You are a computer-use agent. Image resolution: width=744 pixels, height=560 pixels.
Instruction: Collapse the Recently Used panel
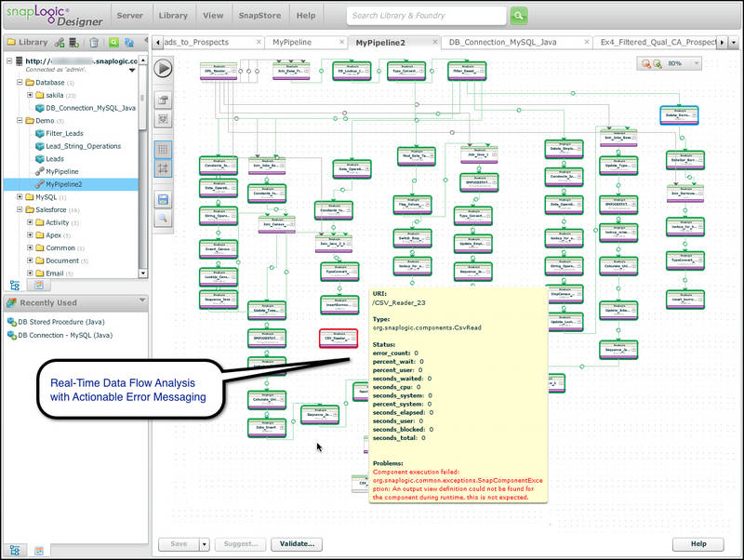pos(142,300)
